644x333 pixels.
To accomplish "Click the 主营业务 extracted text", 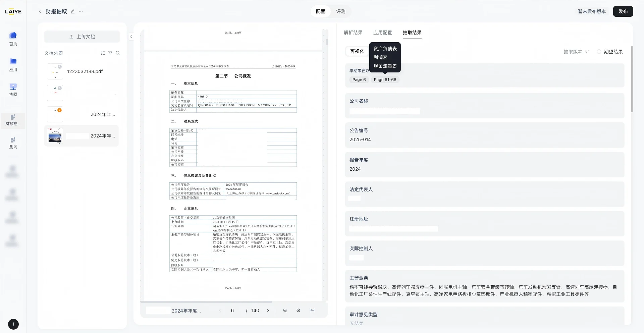I will (x=483, y=290).
